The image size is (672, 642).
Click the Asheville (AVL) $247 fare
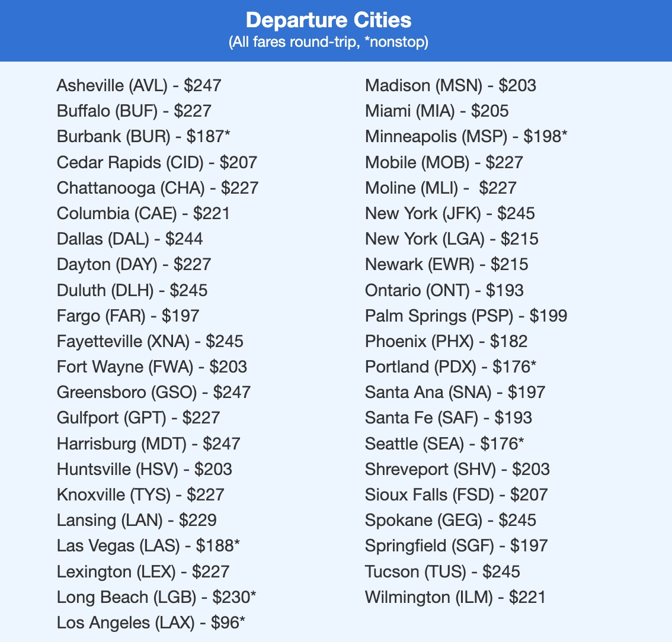(x=139, y=85)
